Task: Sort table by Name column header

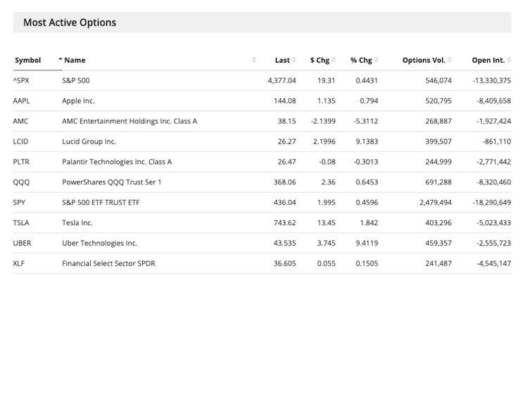Action: [75, 61]
